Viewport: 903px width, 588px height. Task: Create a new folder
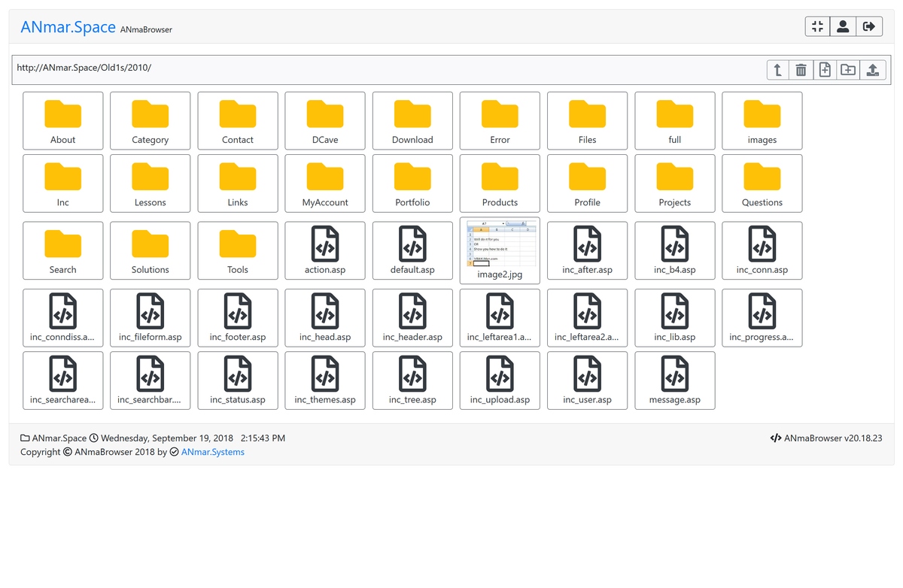tap(848, 70)
